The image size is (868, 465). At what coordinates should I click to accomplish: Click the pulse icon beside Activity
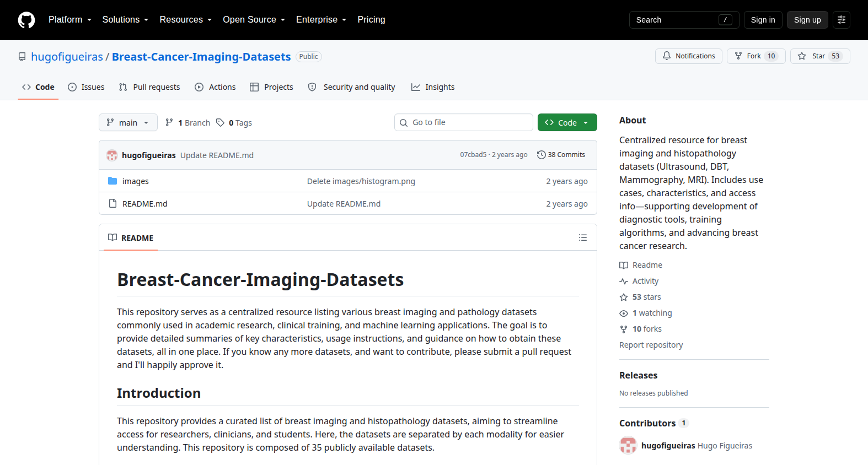coord(624,281)
